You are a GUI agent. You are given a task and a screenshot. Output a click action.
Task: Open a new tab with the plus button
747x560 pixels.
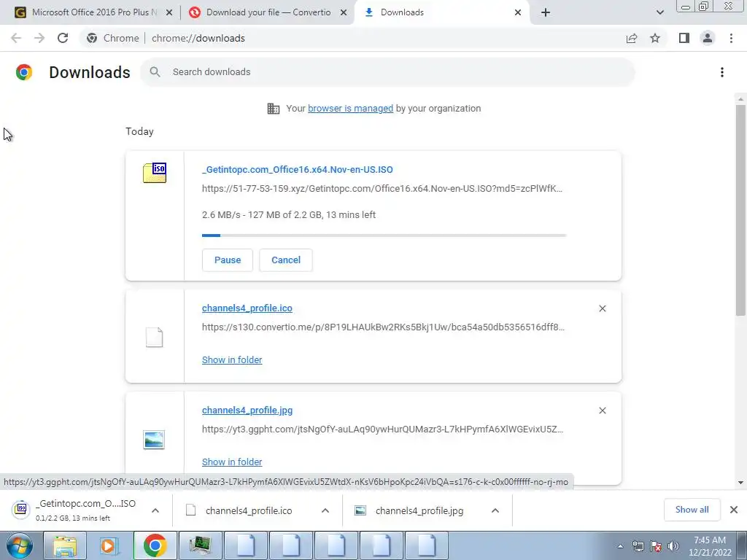click(x=546, y=13)
